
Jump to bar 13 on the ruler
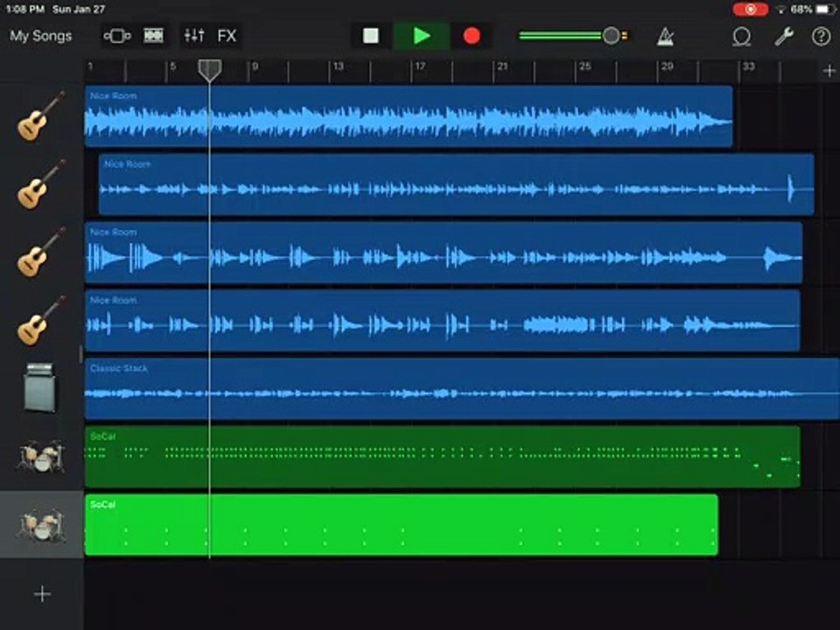(x=338, y=66)
